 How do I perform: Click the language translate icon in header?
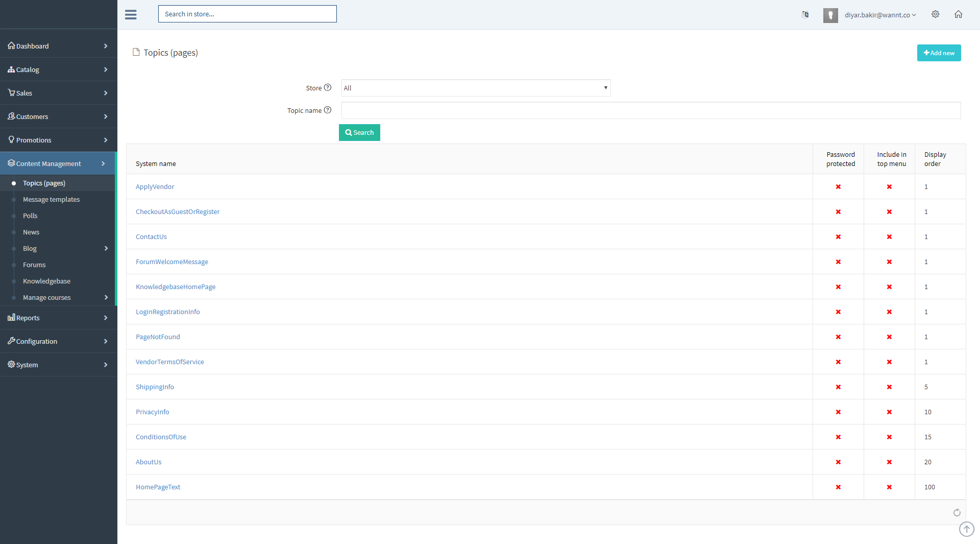(805, 14)
